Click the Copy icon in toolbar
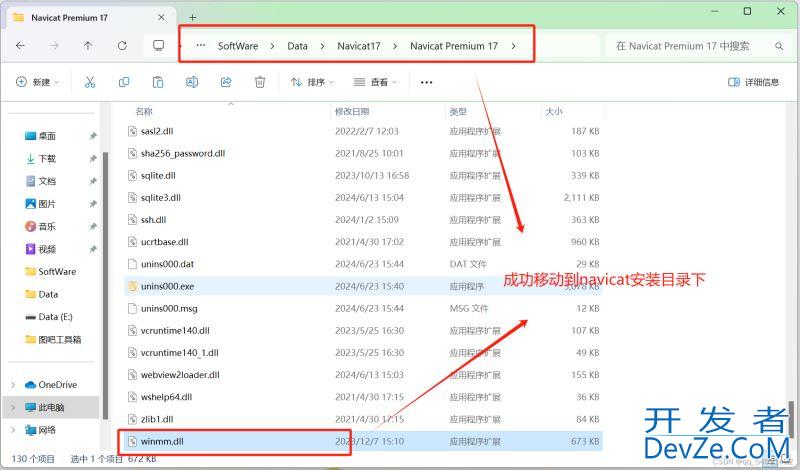Screen dimensions: 800x470 124,82
